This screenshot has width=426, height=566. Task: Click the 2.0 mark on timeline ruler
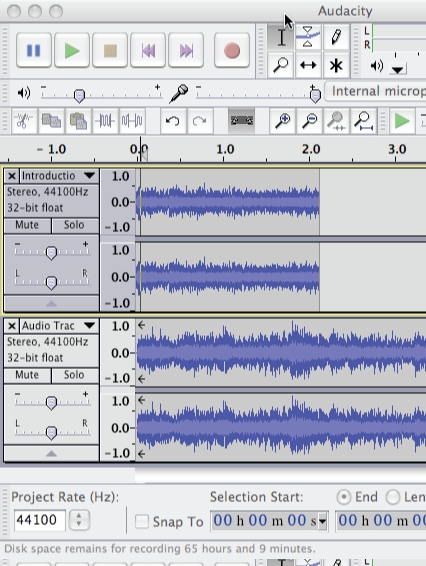[310, 149]
